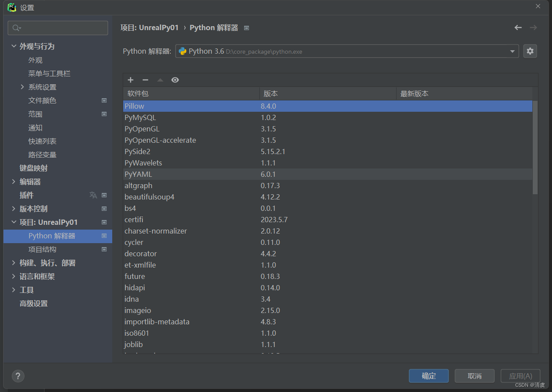Open interpreter settings via the gear icon
This screenshot has width=552, height=392.
(x=530, y=51)
